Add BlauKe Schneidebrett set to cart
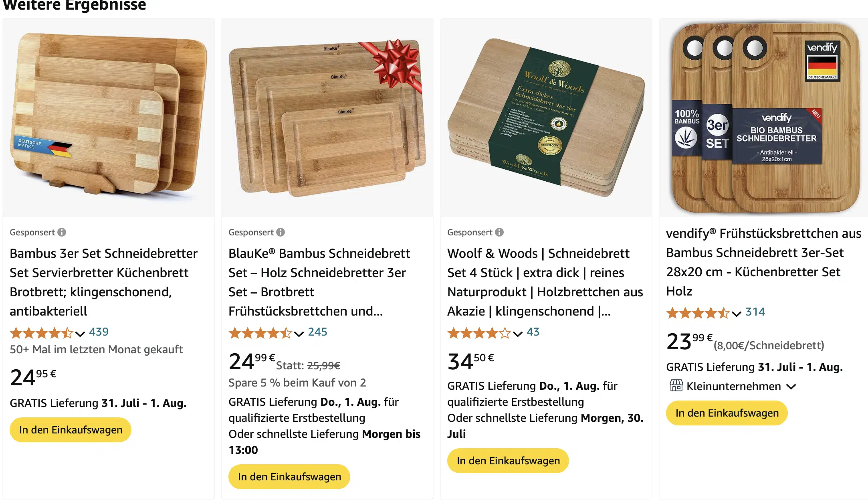 tap(289, 477)
